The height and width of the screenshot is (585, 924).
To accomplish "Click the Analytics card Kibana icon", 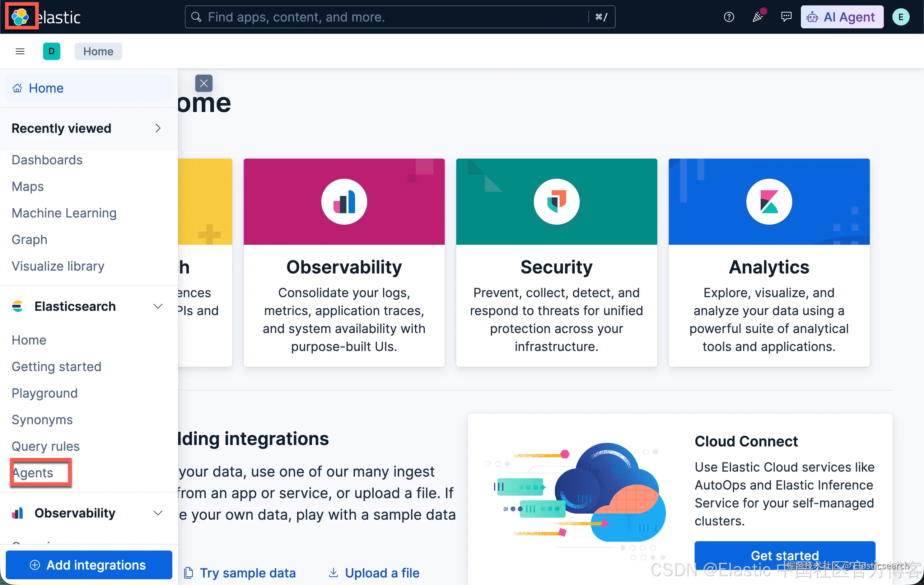I will click(x=769, y=202).
